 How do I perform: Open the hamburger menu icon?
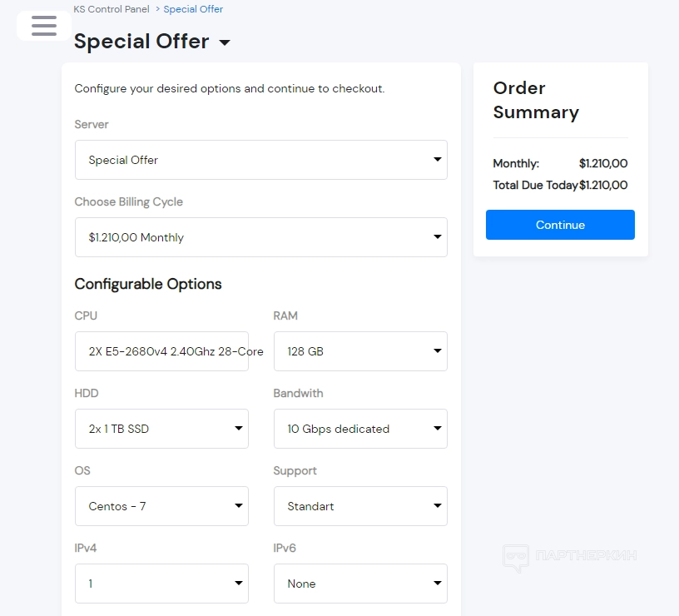click(44, 26)
